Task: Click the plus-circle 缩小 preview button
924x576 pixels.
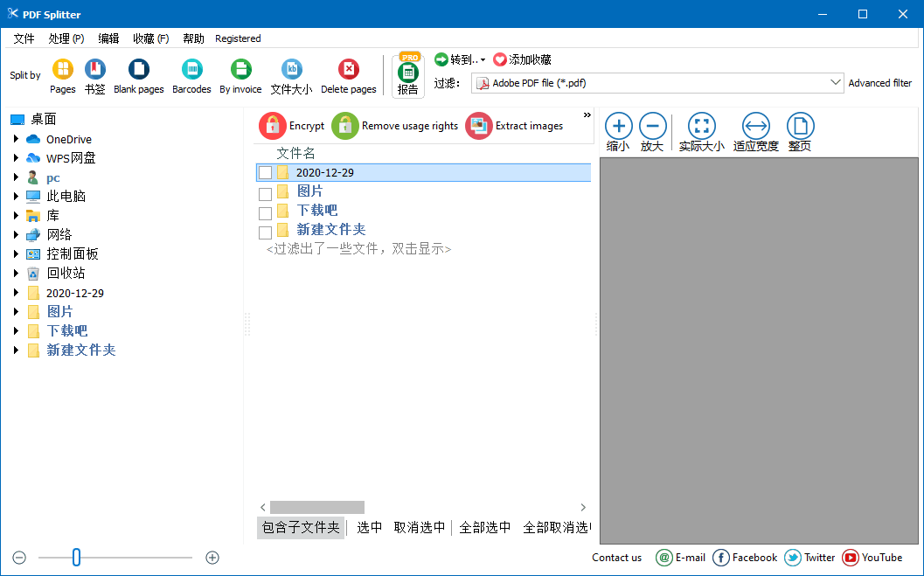Action: [x=619, y=126]
